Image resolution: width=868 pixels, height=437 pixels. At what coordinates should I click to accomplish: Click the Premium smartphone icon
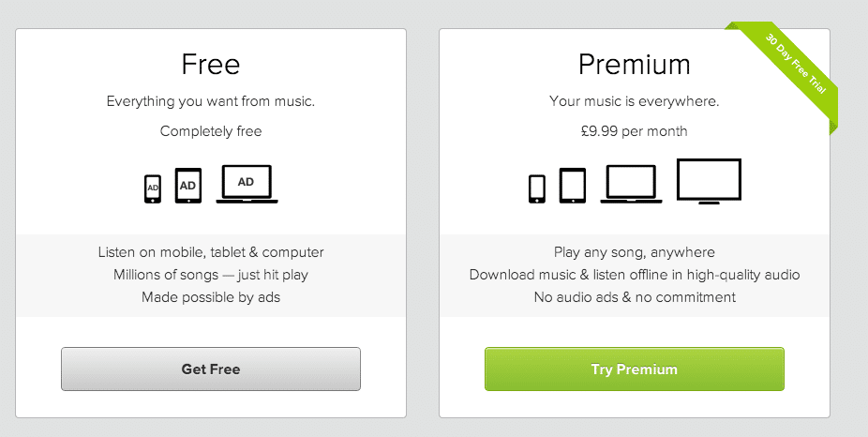point(537,188)
